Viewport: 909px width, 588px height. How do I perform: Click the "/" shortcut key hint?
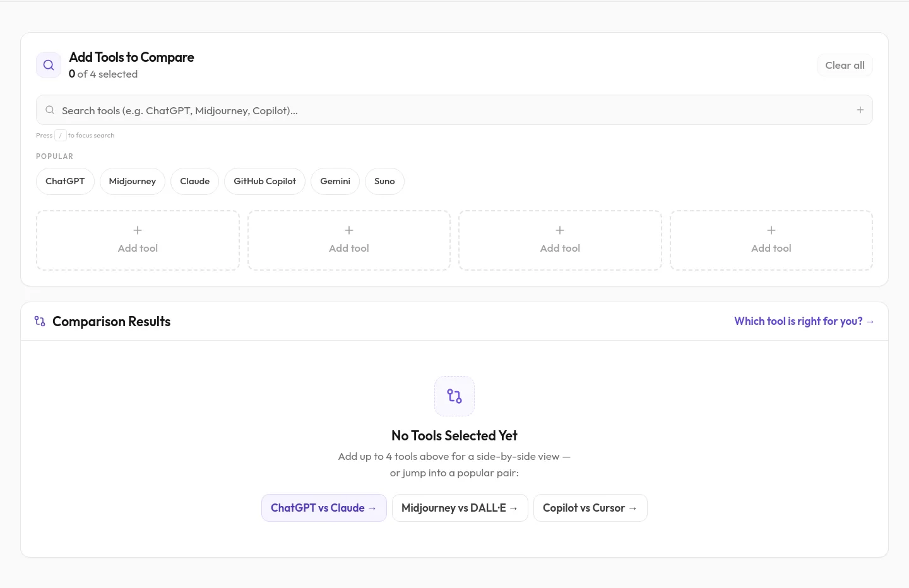[x=61, y=135]
